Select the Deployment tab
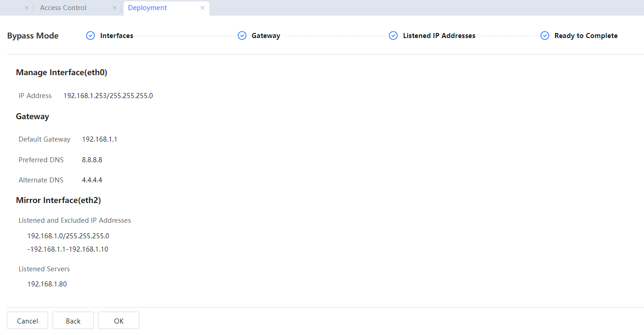The image size is (644, 335). tap(147, 8)
